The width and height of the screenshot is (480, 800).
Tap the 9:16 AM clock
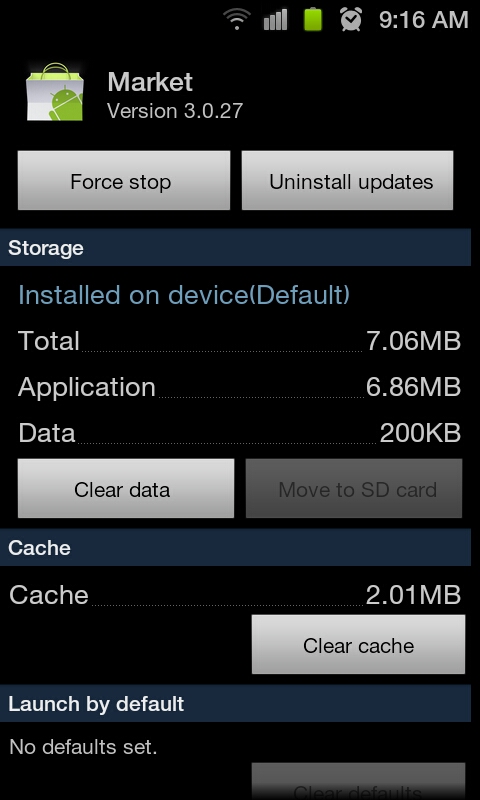pyautogui.click(x=423, y=20)
